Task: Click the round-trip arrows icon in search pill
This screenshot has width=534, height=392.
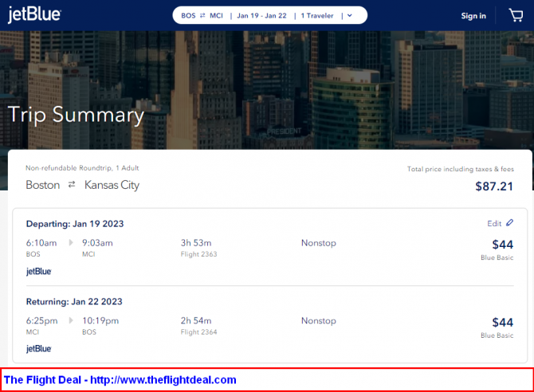Action: 202,16
